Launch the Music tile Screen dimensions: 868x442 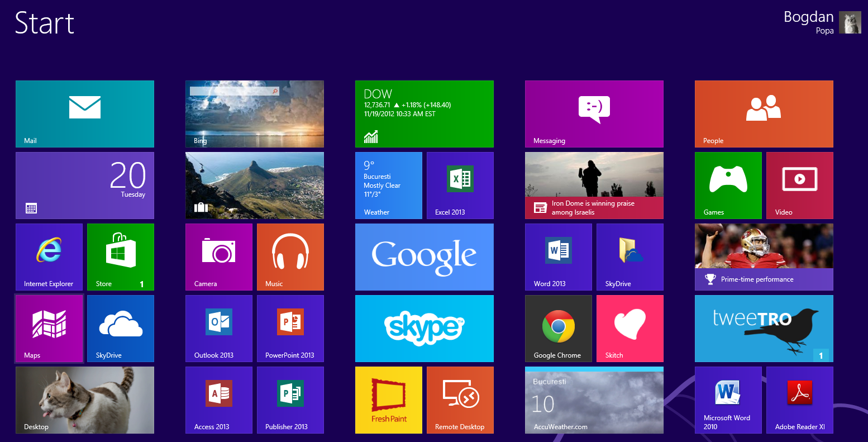[x=290, y=257]
